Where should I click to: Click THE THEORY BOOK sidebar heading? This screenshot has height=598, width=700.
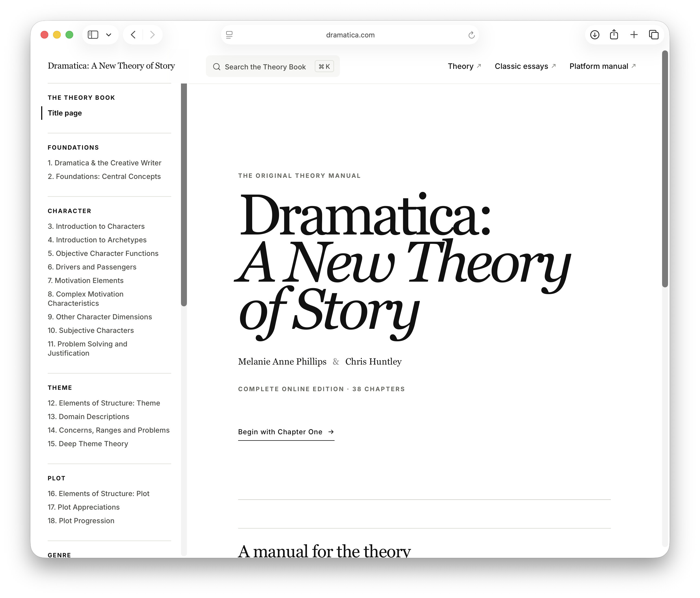tap(82, 98)
